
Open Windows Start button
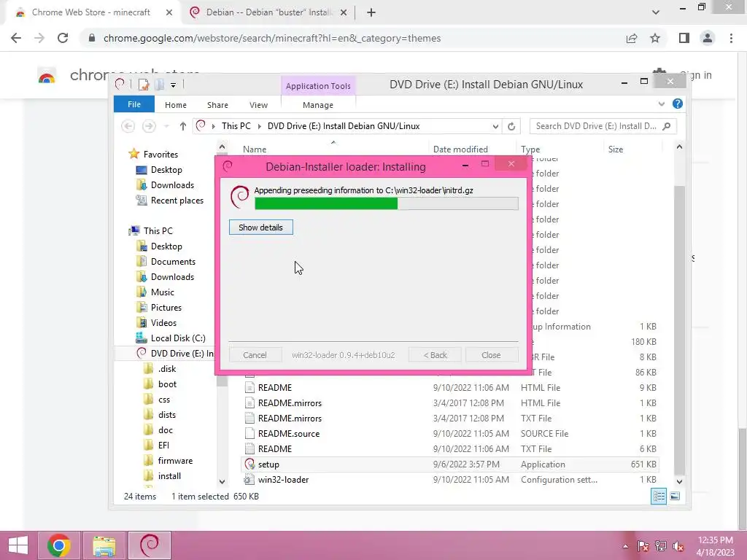pos(18,545)
